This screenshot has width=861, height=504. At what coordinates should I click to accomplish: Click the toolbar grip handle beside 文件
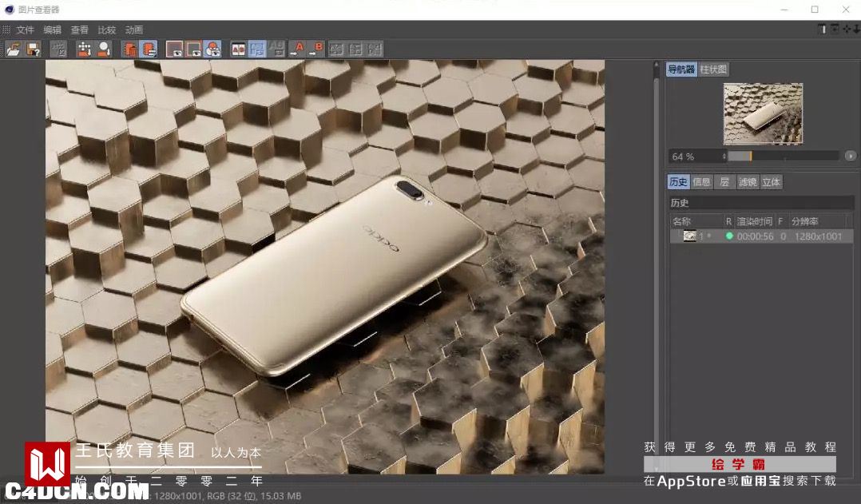[6, 30]
